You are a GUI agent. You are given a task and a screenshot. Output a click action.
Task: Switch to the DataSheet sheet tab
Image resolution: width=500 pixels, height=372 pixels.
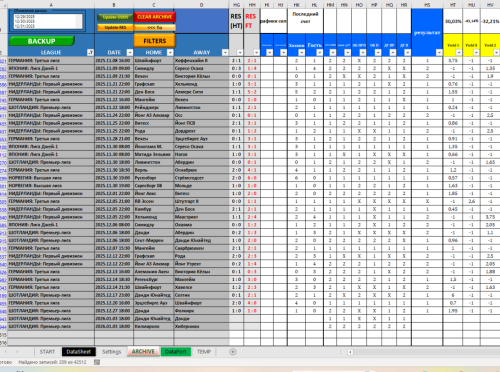[x=79, y=352]
